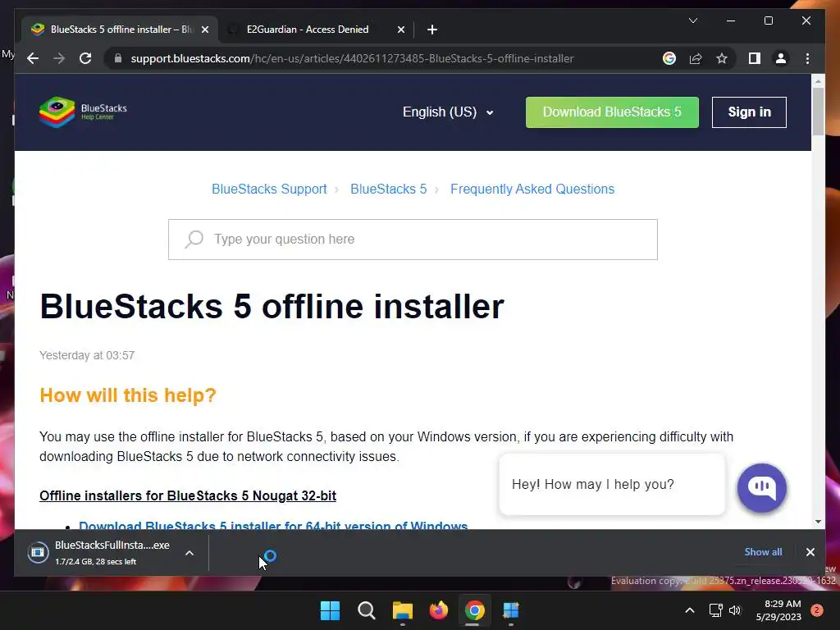This screenshot has width=840, height=630.
Task: Open taskbar Search
Action: (367, 610)
